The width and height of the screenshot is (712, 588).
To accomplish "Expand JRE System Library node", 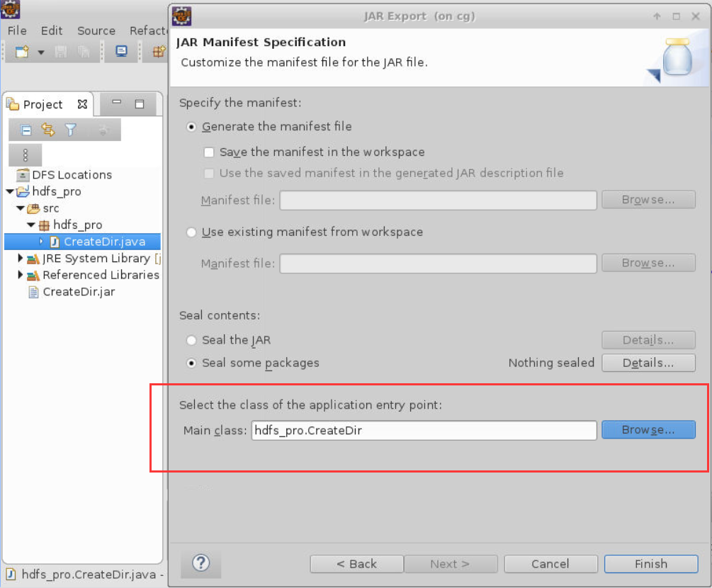I will [x=20, y=258].
